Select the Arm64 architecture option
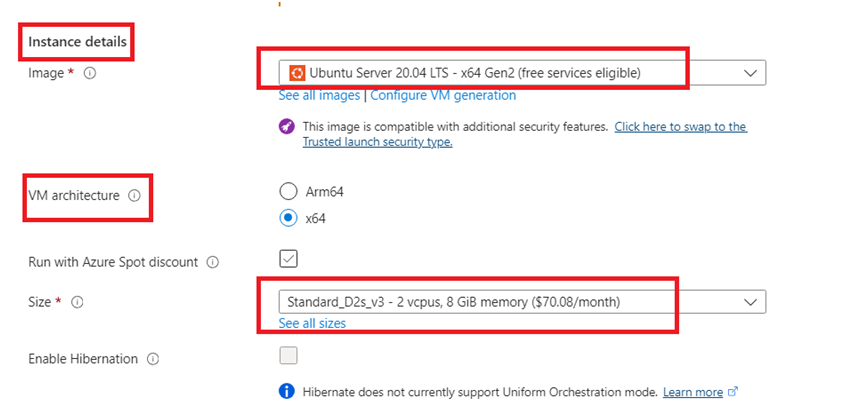Viewport: 852px width, 408px height. point(289,191)
